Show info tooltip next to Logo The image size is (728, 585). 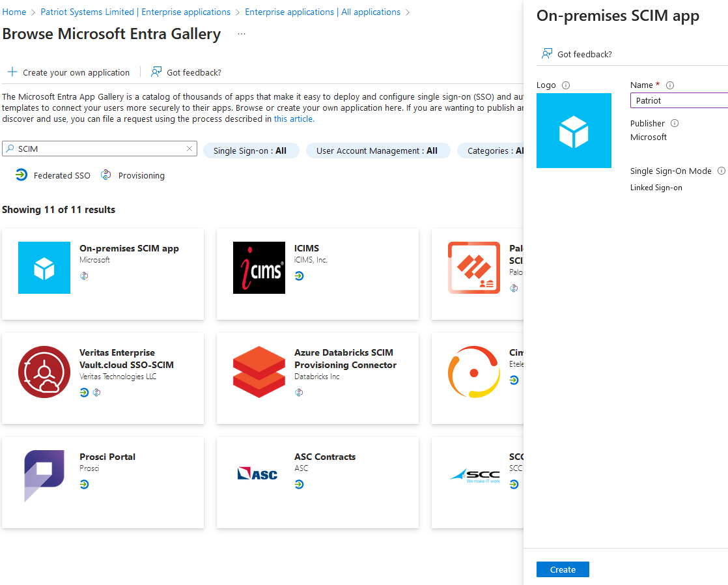coord(565,85)
